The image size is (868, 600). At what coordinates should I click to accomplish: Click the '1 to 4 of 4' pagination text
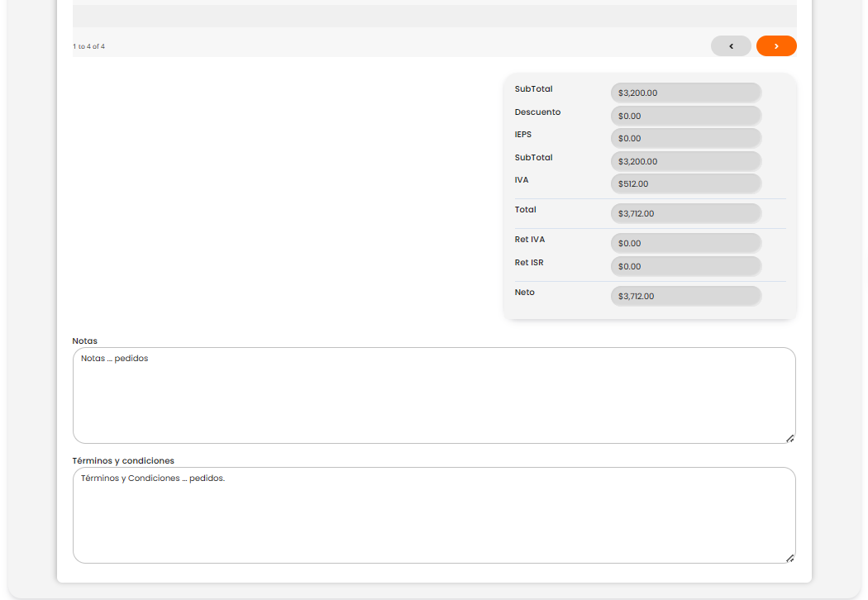(89, 46)
